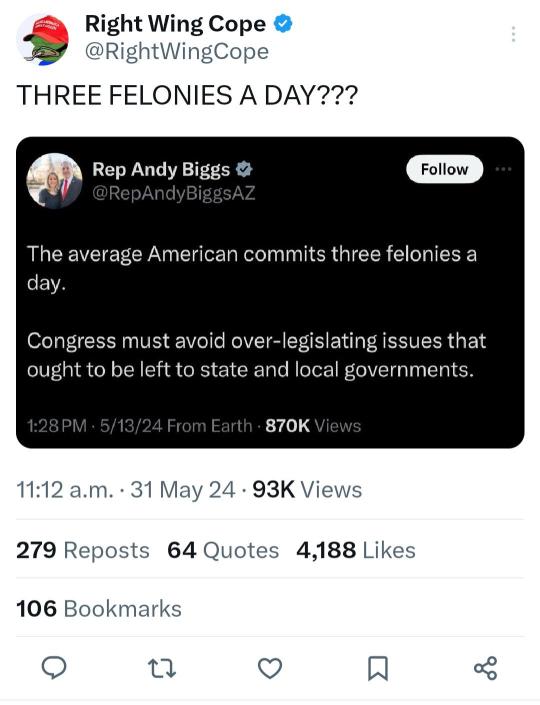Open the @RightWingCope handle link
This screenshot has height=705, width=540.
(177, 51)
